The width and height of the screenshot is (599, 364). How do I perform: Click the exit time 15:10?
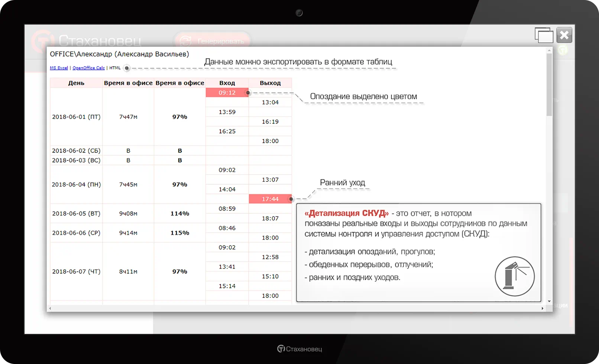(270, 276)
